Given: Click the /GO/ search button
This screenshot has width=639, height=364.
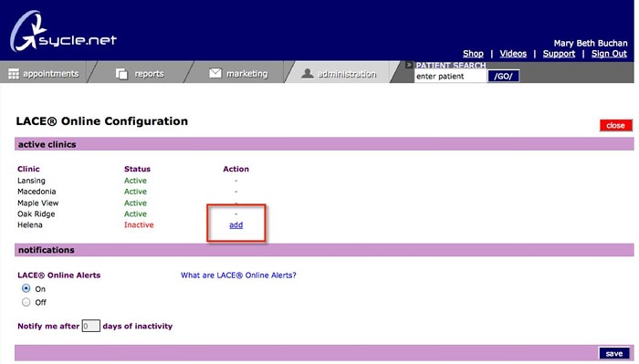Looking at the screenshot, I should point(503,76).
